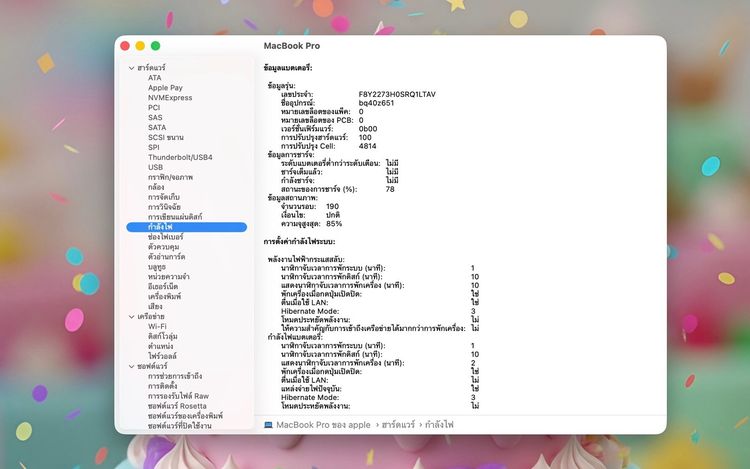
Task: Open เสียง in the sidebar
Action: 155,306
